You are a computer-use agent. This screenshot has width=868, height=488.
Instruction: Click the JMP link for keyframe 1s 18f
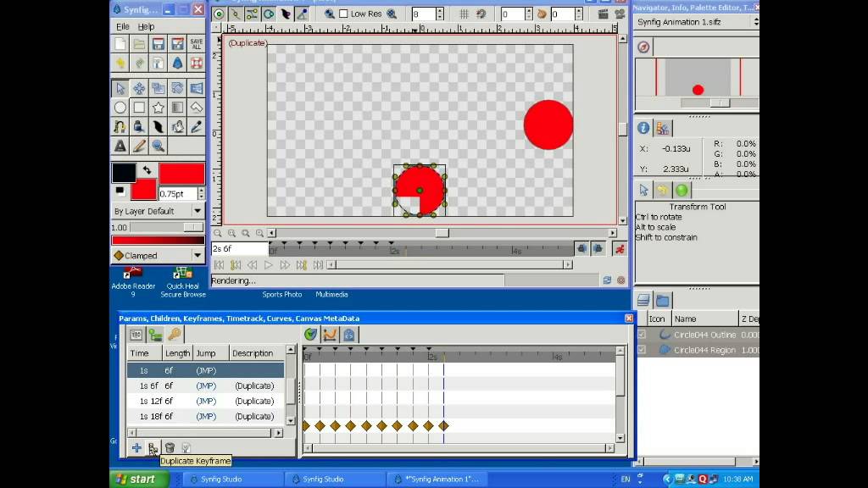[x=206, y=416]
